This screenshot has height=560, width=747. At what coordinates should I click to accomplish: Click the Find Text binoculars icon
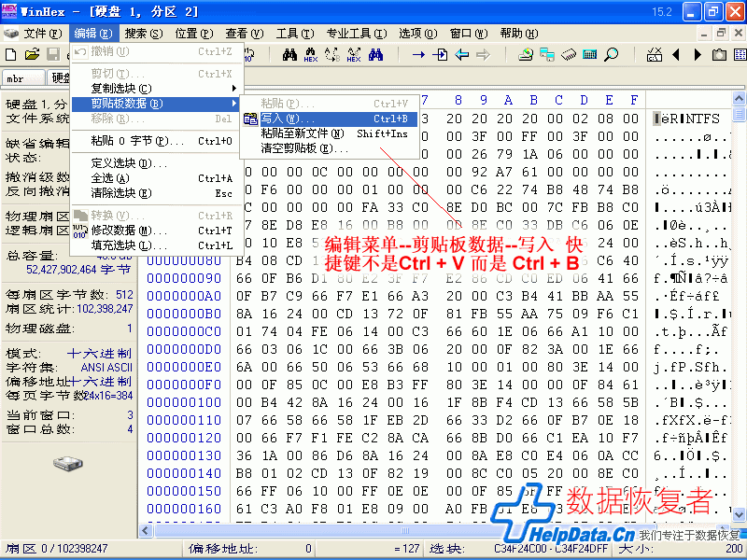(289, 55)
